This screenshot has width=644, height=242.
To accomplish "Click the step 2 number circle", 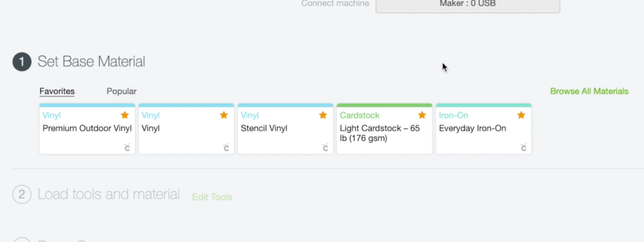I will click(22, 194).
